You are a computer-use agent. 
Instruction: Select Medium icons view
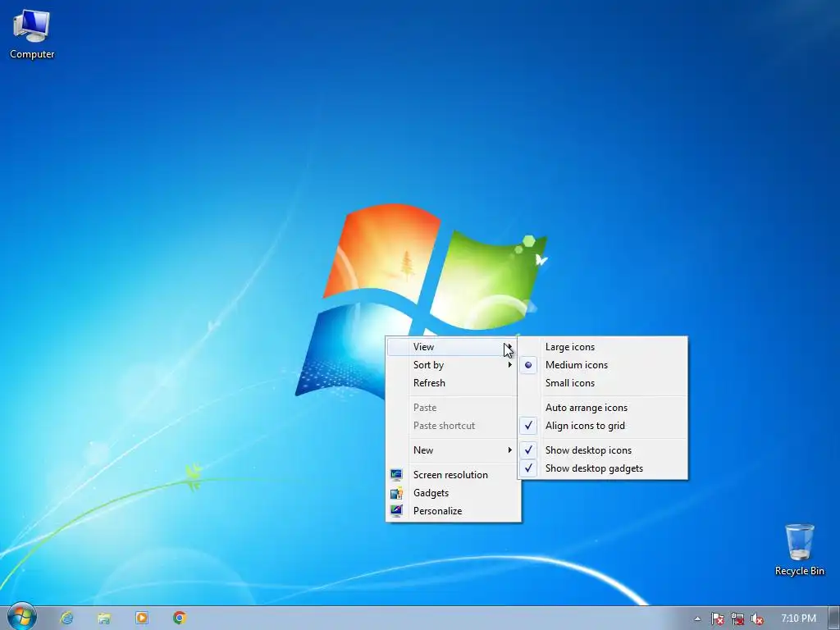[x=603, y=365]
